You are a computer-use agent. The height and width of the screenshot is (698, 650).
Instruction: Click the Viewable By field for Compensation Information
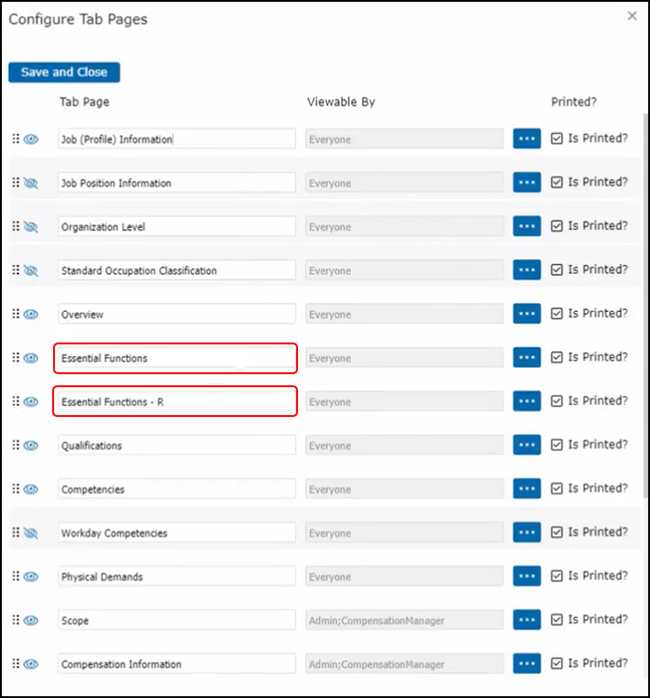pos(404,664)
